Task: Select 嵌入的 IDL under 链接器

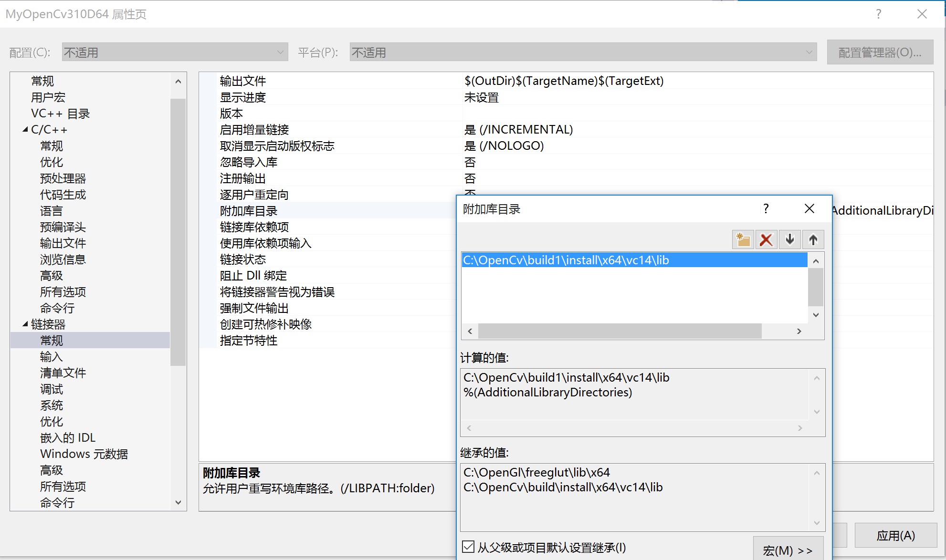Action: coord(68,438)
